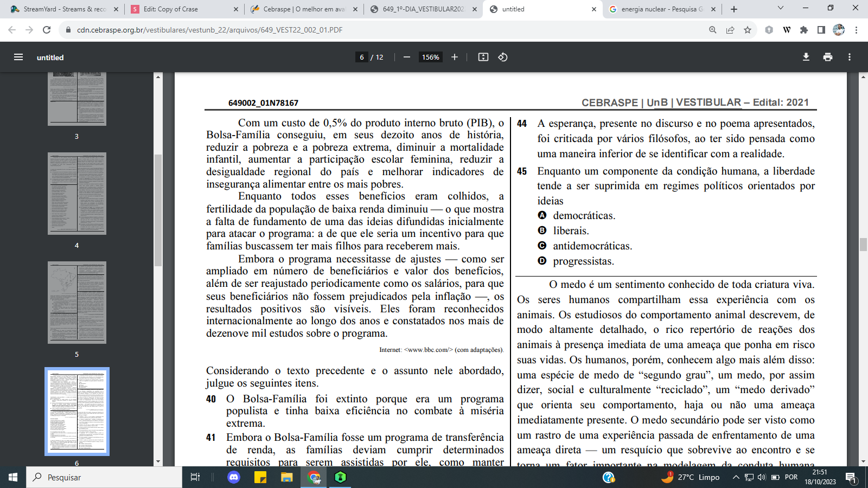
Task: Click the Chrome taskbar icon
Action: 314,477
